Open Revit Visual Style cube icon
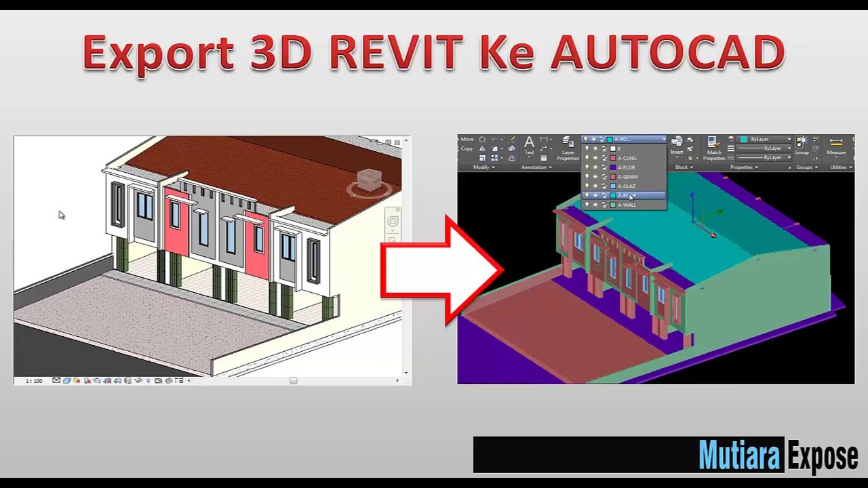The width and height of the screenshot is (868, 488). pos(66,380)
